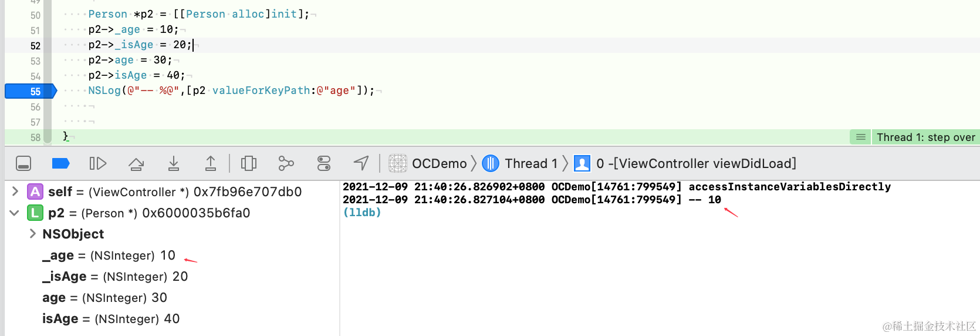Click the console log line ending with -- 10

pyautogui.click(x=532, y=200)
